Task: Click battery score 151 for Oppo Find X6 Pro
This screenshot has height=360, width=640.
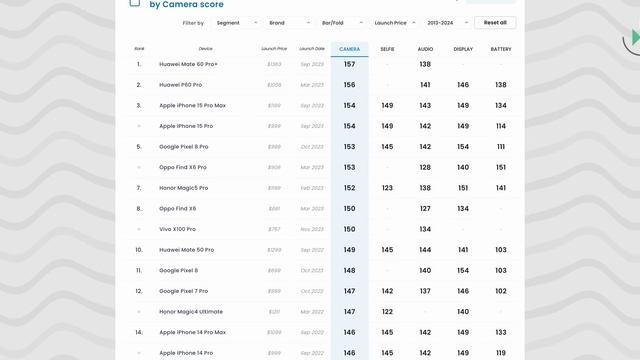Action: click(x=501, y=167)
